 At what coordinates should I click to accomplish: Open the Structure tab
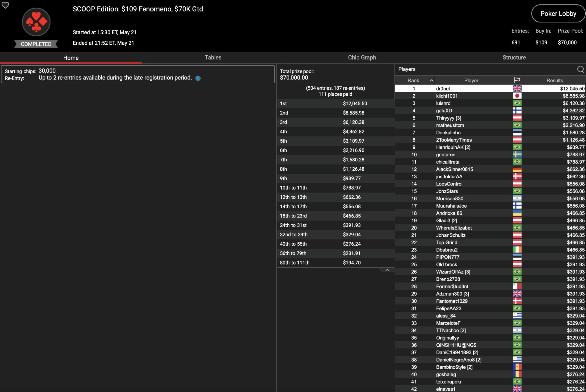coord(514,57)
